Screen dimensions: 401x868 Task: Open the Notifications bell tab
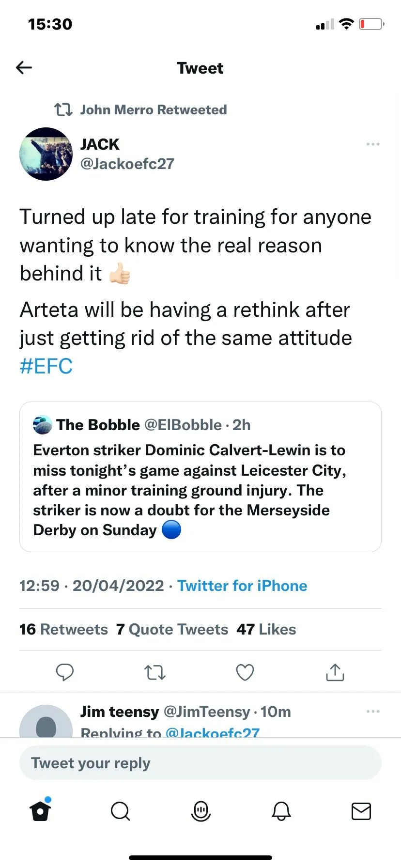coord(281,811)
